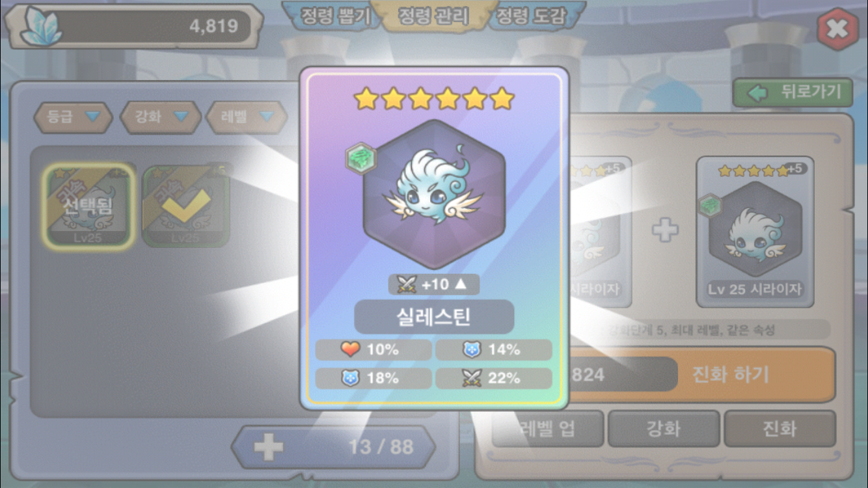Switch to the 정령 뽑기 tab
Screen dimensions: 868x488
click(334, 16)
